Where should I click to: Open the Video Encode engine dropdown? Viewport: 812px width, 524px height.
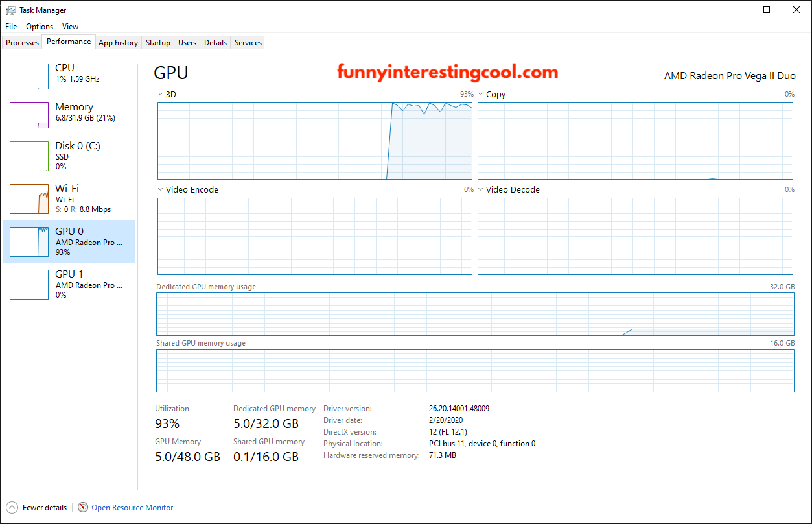[161, 190]
